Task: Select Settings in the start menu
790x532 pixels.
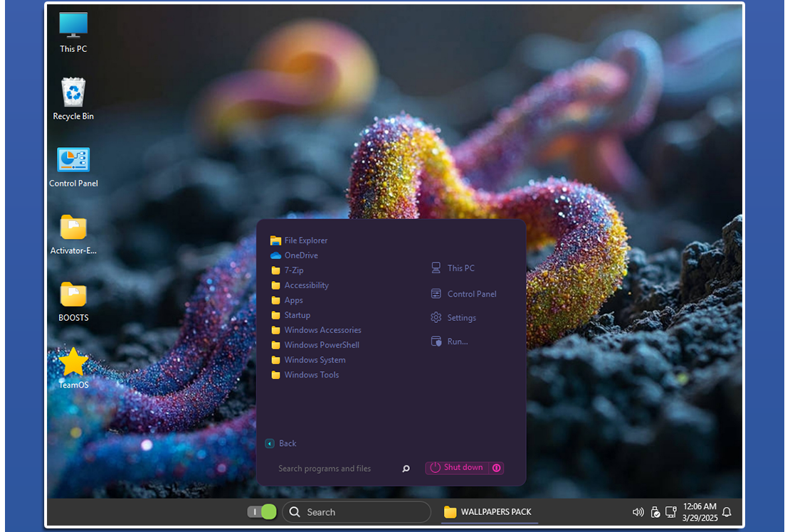Action: pos(461,318)
